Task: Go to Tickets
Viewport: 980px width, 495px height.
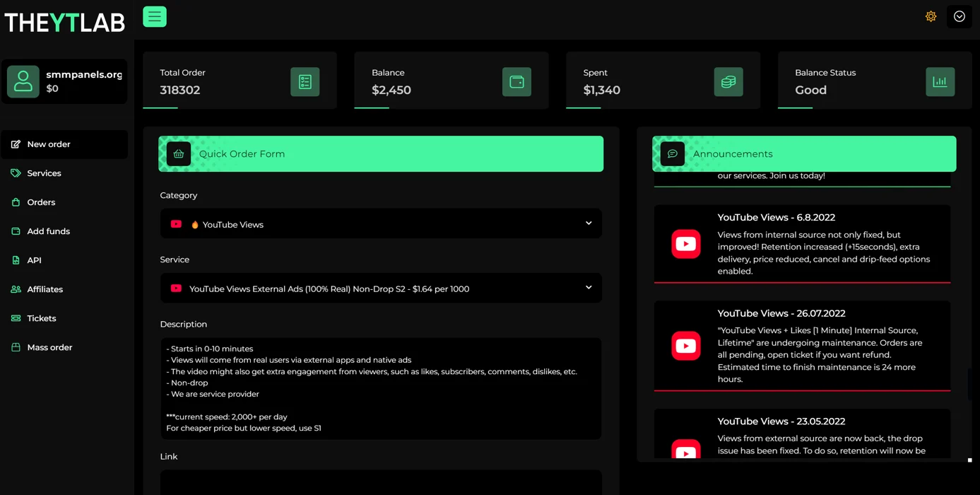Action: pos(64,318)
